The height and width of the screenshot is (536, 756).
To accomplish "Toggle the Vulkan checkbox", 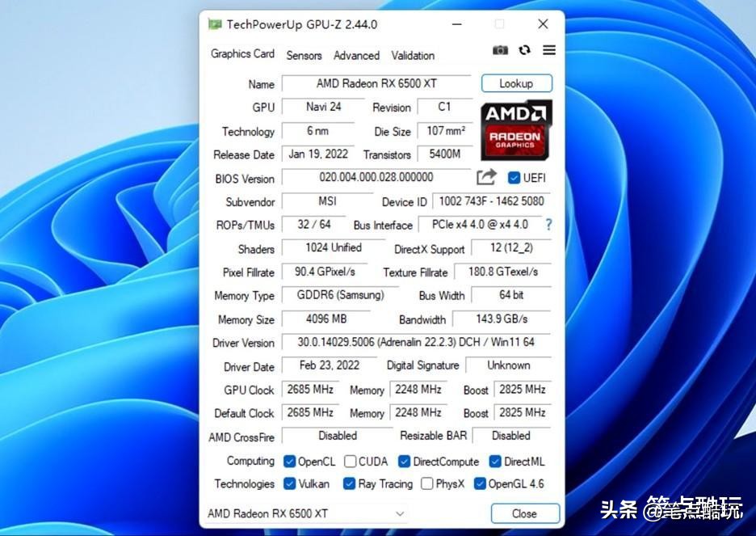I will (x=289, y=483).
